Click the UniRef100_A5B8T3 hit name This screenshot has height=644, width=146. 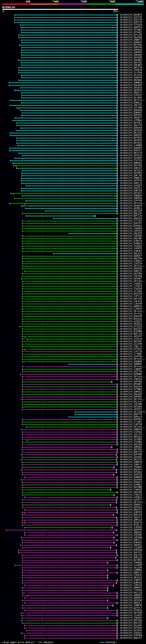pyautogui.click(x=131, y=40)
